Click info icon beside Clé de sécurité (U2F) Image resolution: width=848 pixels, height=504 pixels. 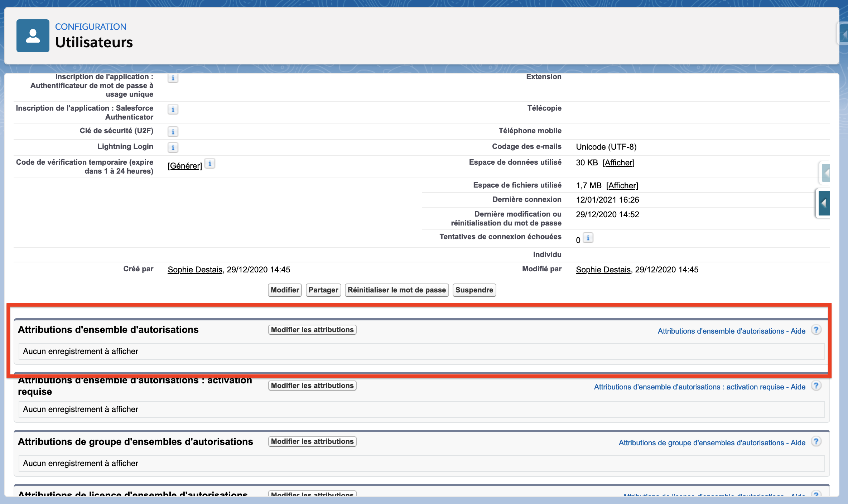coord(173,132)
